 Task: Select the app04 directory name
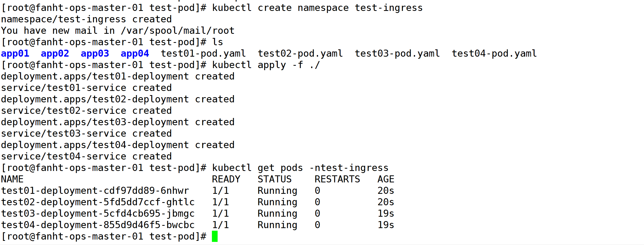point(135,54)
